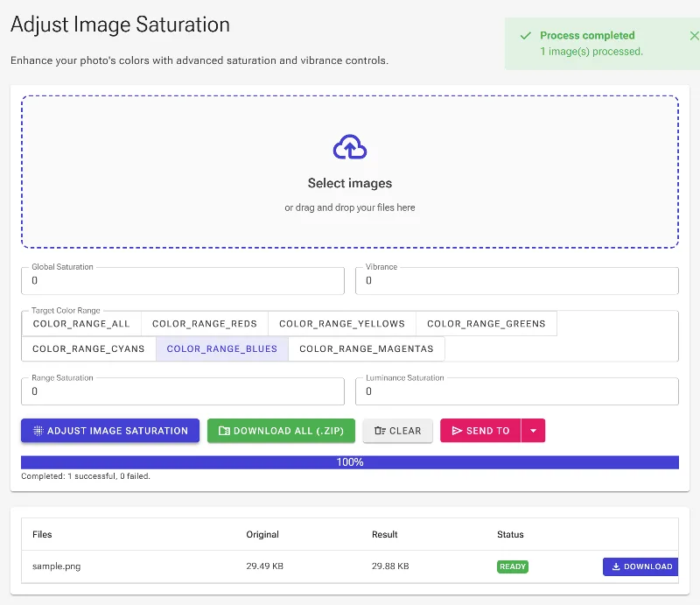
Task: Click the 29.88 KB result size
Action: (390, 566)
